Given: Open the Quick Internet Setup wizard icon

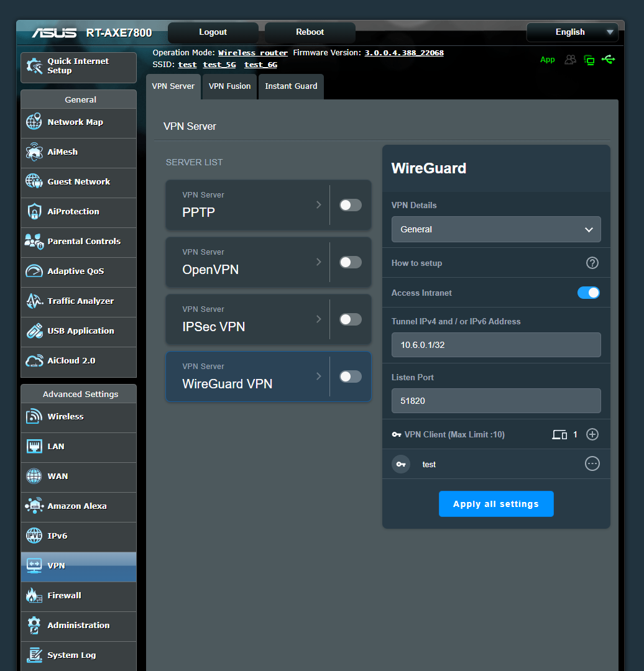Looking at the screenshot, I should click(34, 66).
